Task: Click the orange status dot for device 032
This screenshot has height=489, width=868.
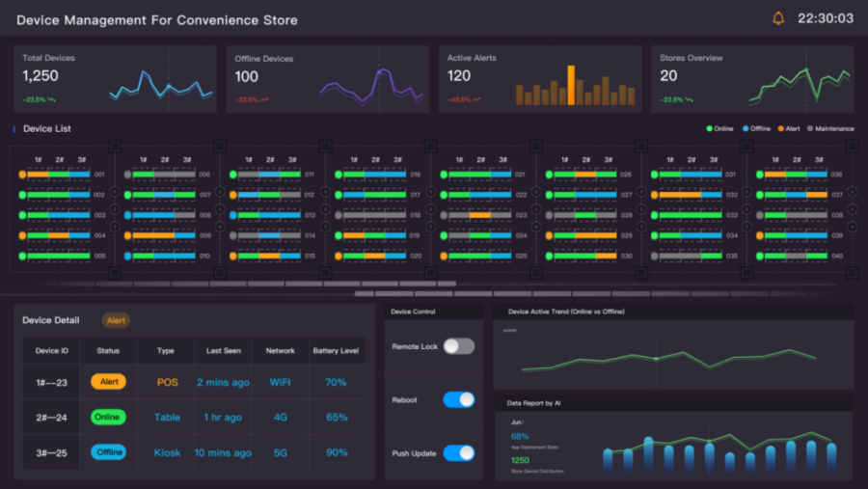Action: 653,195
